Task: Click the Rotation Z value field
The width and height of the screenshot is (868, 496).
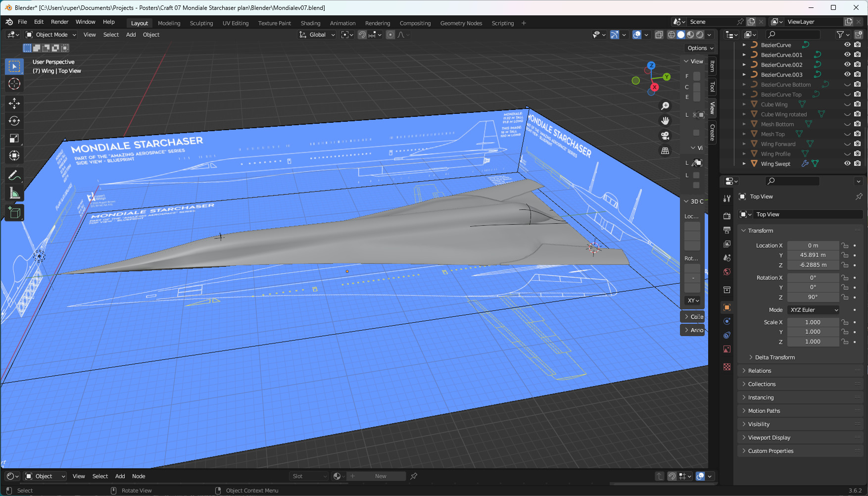Action: coord(813,297)
